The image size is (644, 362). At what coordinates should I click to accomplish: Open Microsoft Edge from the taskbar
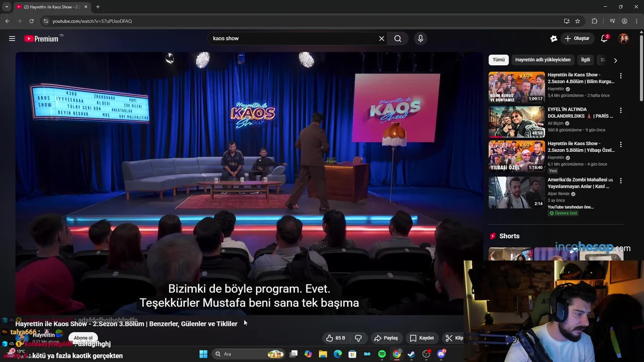coord(338,354)
